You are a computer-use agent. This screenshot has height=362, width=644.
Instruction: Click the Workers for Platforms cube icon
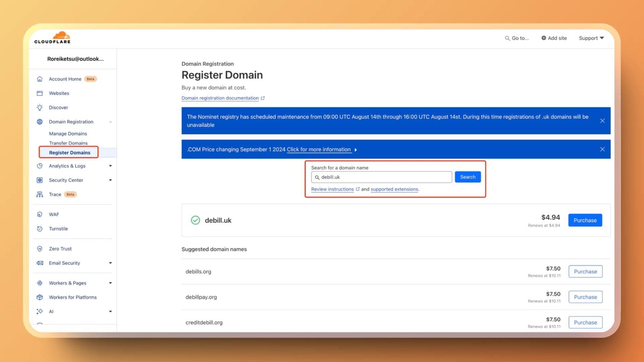tap(40, 297)
